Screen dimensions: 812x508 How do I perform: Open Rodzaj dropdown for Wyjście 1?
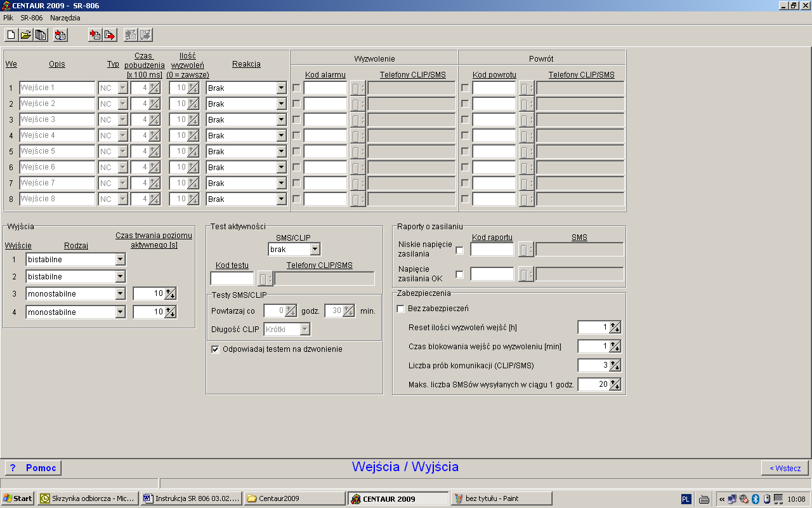[x=120, y=260]
